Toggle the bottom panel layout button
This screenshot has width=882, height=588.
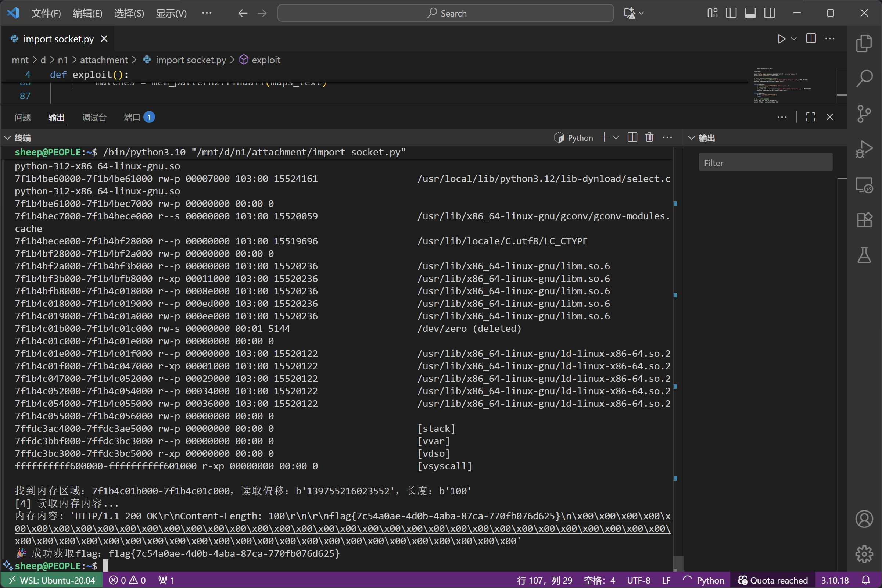750,13
